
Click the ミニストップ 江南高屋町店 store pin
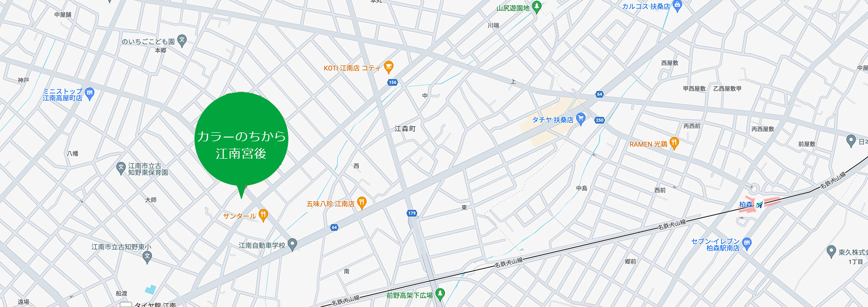click(90, 93)
